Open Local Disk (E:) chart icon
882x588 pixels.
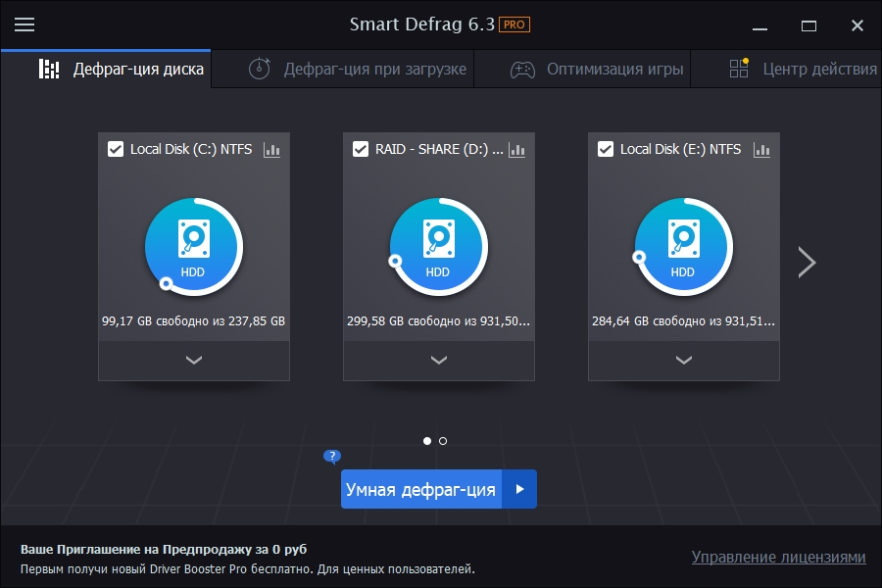pos(761,150)
